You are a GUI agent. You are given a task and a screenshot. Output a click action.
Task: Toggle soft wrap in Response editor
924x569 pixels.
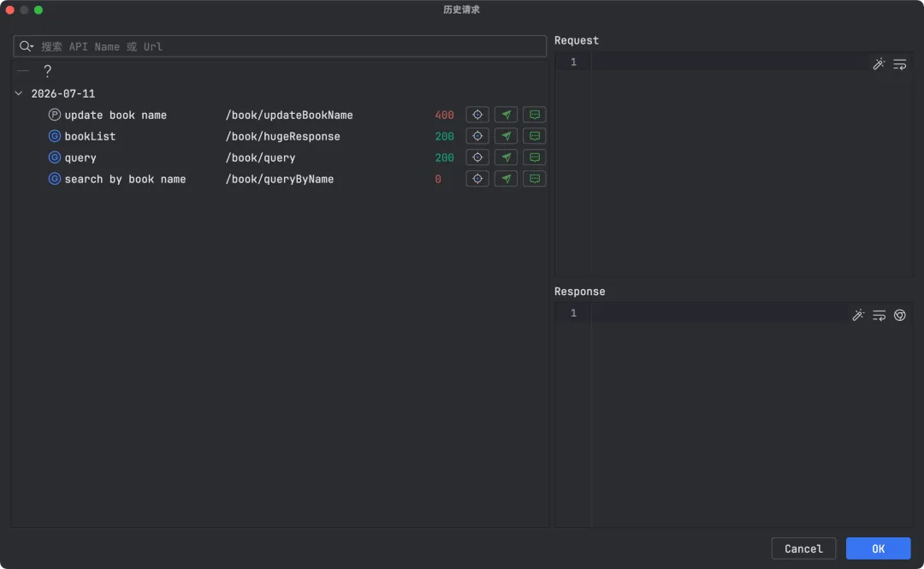[880, 315]
